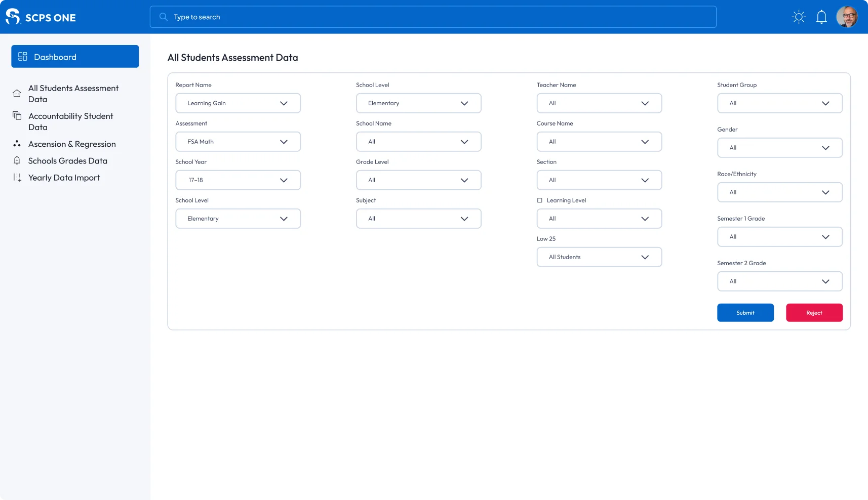The height and width of the screenshot is (500, 868).
Task: Open the user profile avatar
Action: coord(847,17)
